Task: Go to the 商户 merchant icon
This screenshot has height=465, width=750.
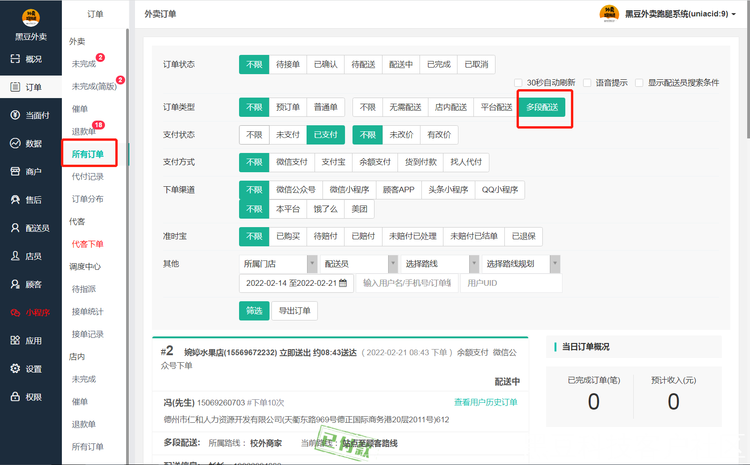Action: click(x=15, y=172)
